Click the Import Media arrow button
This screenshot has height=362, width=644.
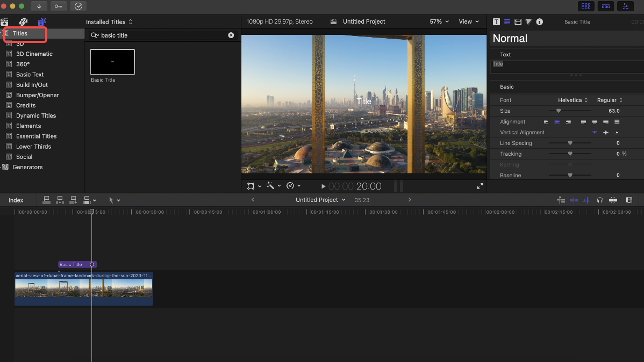(x=39, y=6)
